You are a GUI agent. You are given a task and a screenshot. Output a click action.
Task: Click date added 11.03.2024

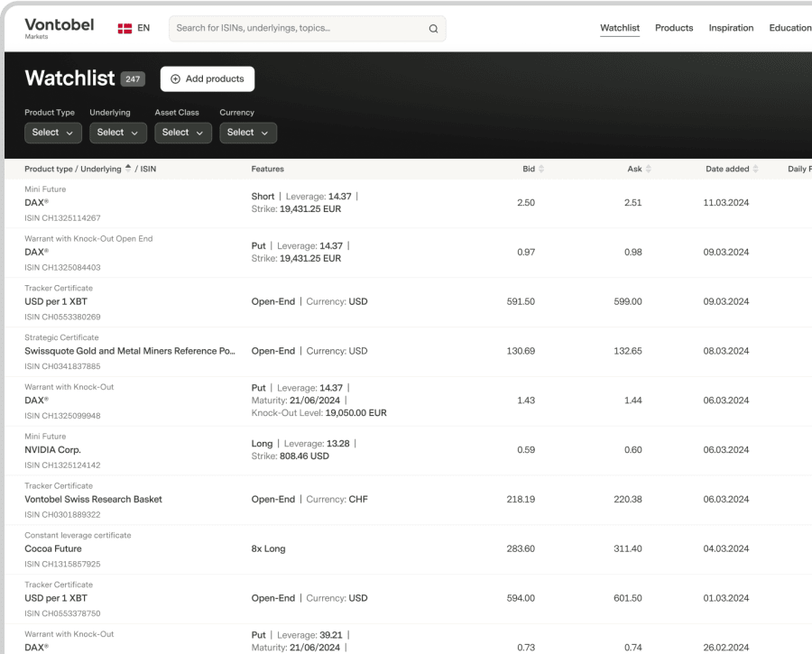[726, 202]
